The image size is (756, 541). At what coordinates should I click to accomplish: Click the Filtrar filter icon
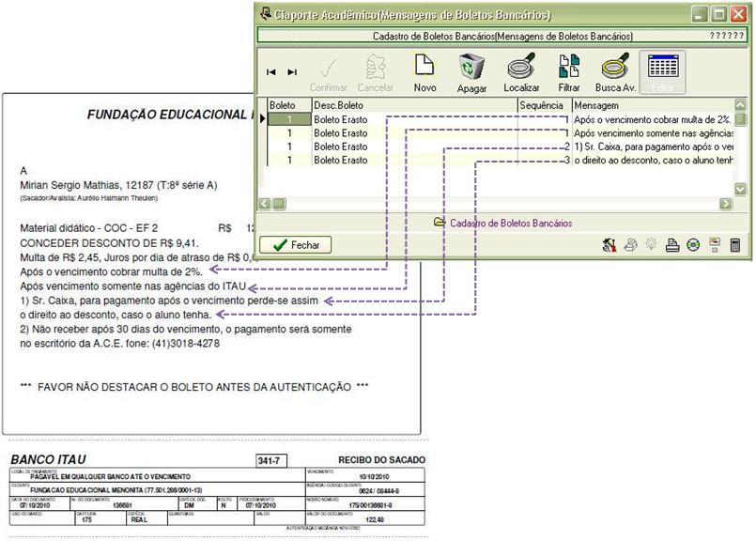tap(569, 72)
